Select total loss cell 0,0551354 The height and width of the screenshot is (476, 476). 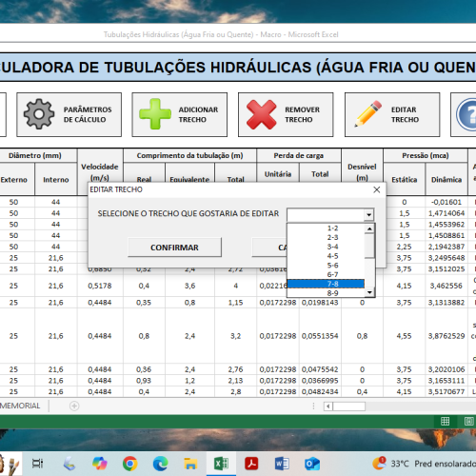320,336
